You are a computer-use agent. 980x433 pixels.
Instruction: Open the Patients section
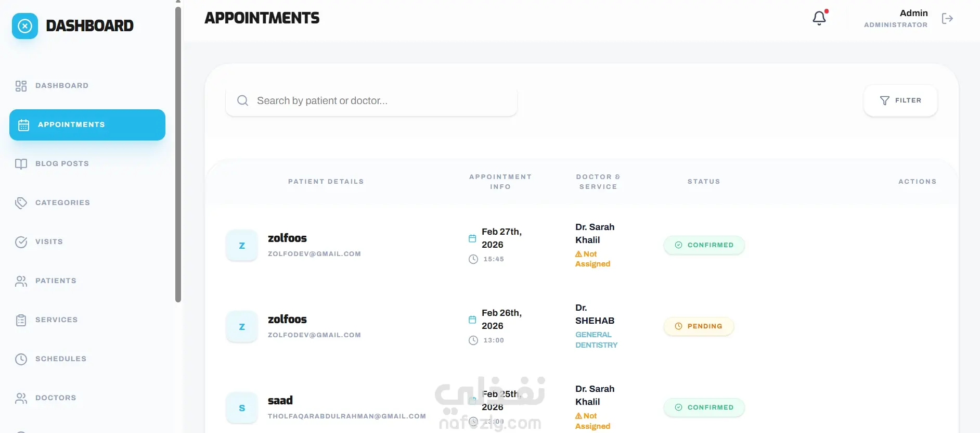click(87, 281)
